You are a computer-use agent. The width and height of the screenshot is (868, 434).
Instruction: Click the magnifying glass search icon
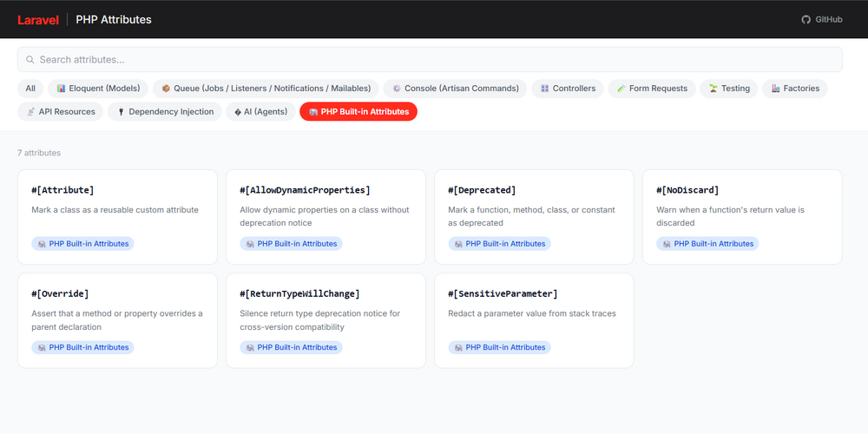(30, 60)
